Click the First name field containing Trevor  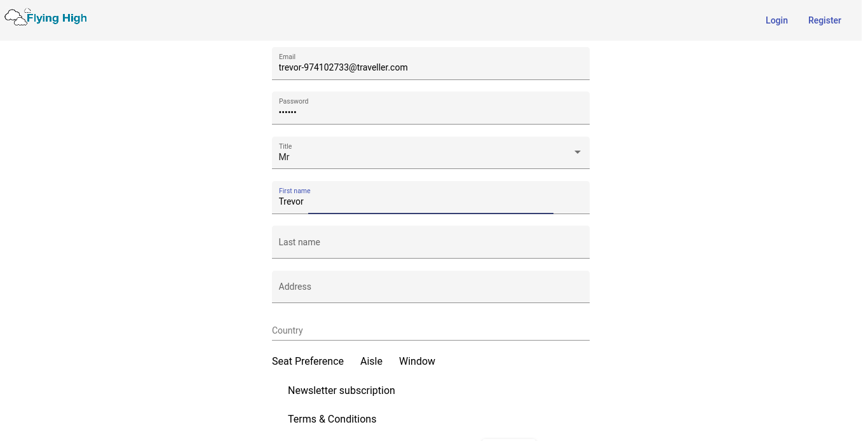coord(430,201)
